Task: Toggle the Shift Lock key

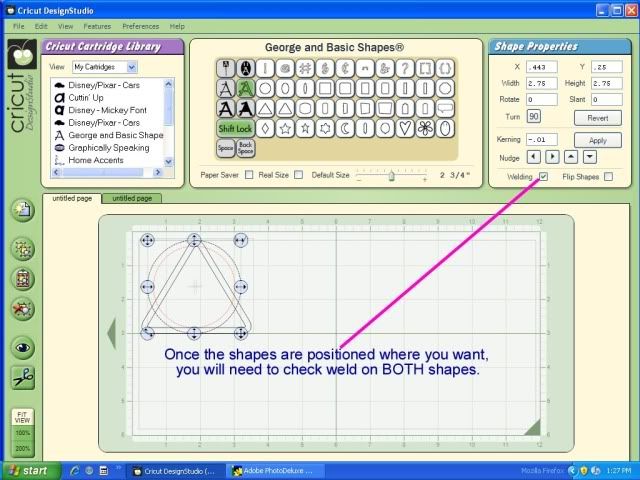Action: point(235,129)
